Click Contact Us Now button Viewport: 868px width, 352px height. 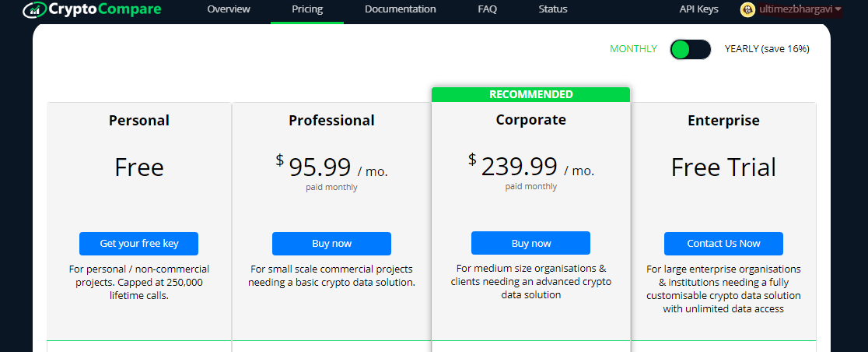click(723, 244)
